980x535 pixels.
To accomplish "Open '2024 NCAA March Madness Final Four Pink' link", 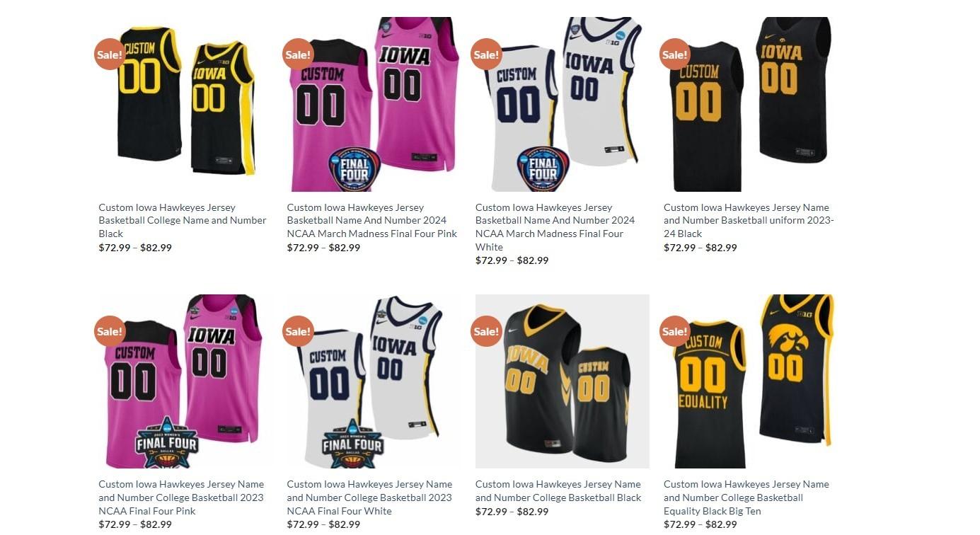I will pyautogui.click(x=372, y=220).
